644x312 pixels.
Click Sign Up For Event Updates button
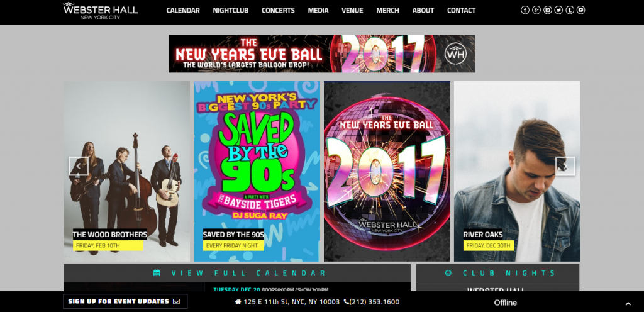click(x=125, y=301)
